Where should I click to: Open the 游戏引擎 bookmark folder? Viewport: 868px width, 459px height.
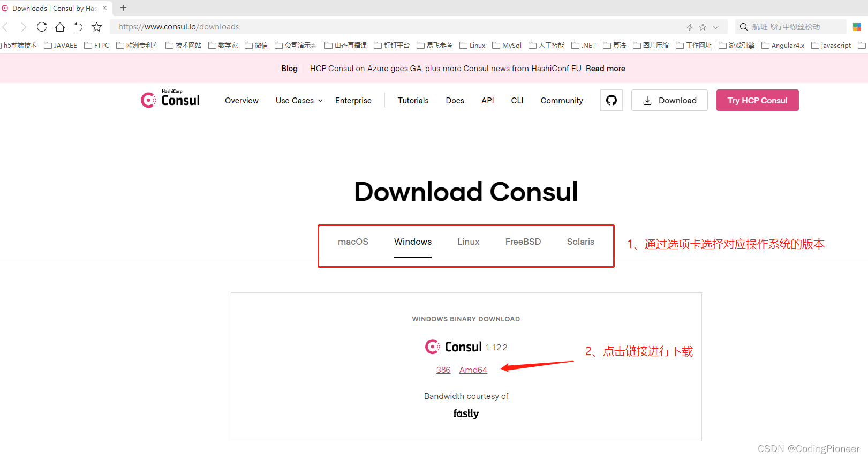click(x=737, y=46)
